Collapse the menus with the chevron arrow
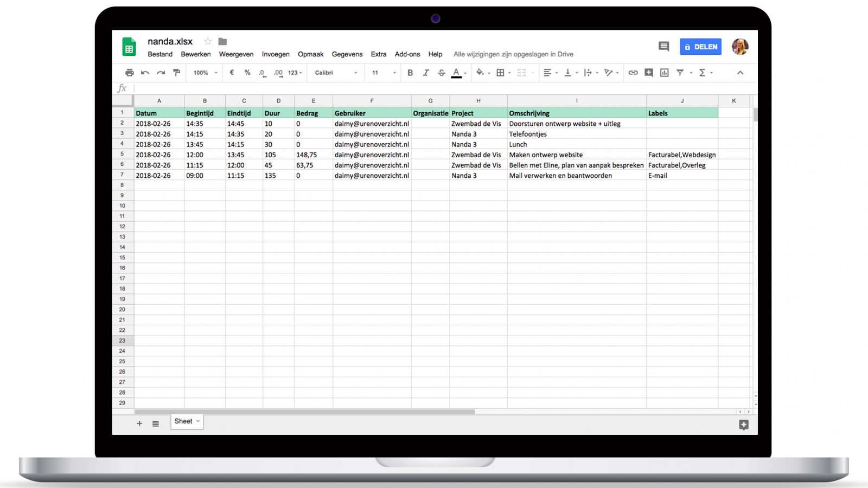 tap(740, 73)
